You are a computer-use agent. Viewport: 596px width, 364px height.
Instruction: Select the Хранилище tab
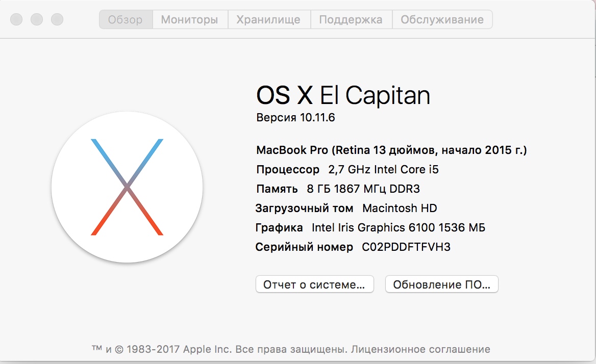click(x=268, y=20)
